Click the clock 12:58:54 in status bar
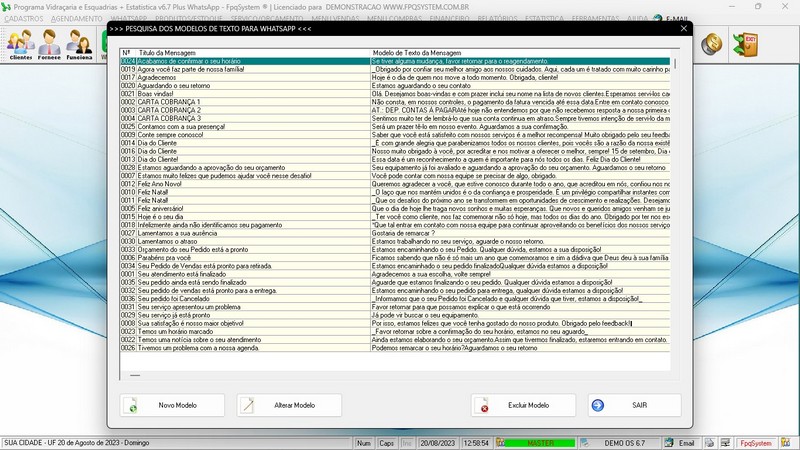The width and height of the screenshot is (800, 450). 476,443
